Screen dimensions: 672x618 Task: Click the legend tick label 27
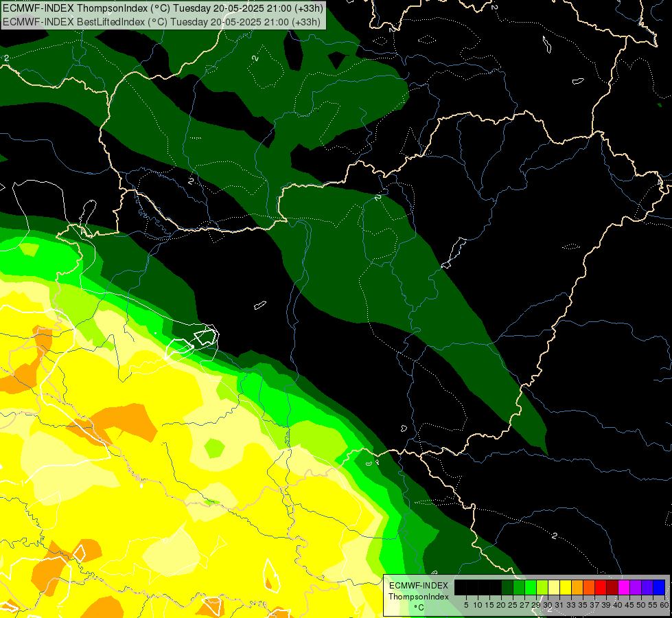[x=524, y=605]
